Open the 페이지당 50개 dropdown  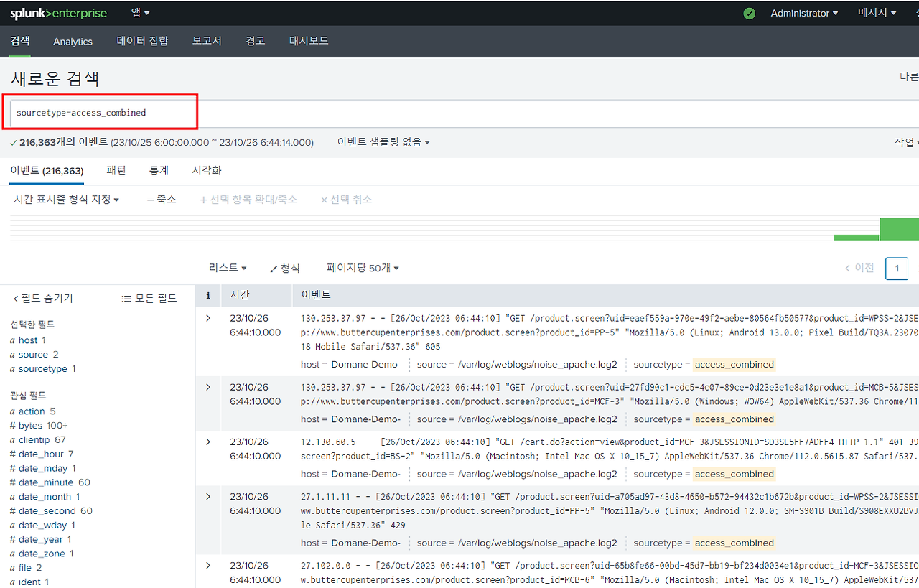tap(363, 268)
